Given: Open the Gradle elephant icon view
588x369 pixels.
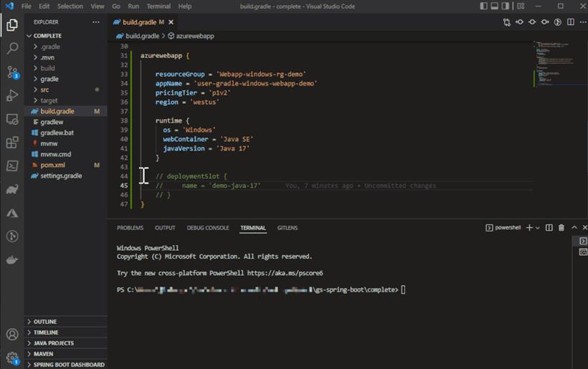Looking at the screenshot, I should coord(12,190).
